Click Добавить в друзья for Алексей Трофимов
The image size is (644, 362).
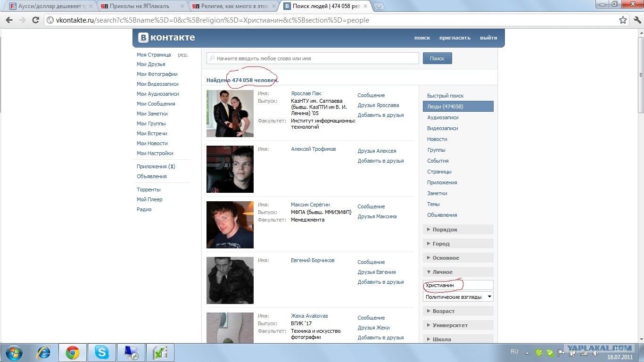click(380, 161)
